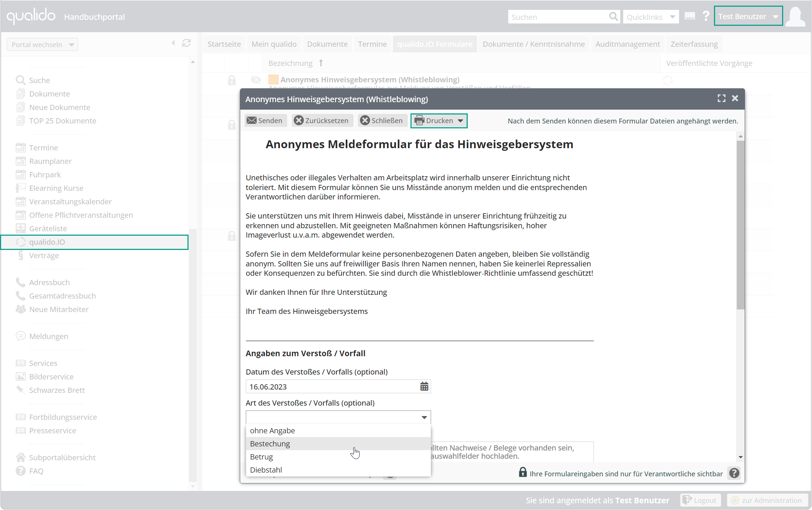The height and width of the screenshot is (510, 812).
Task: Open Geräteliste in the sidebar
Action: click(x=48, y=229)
